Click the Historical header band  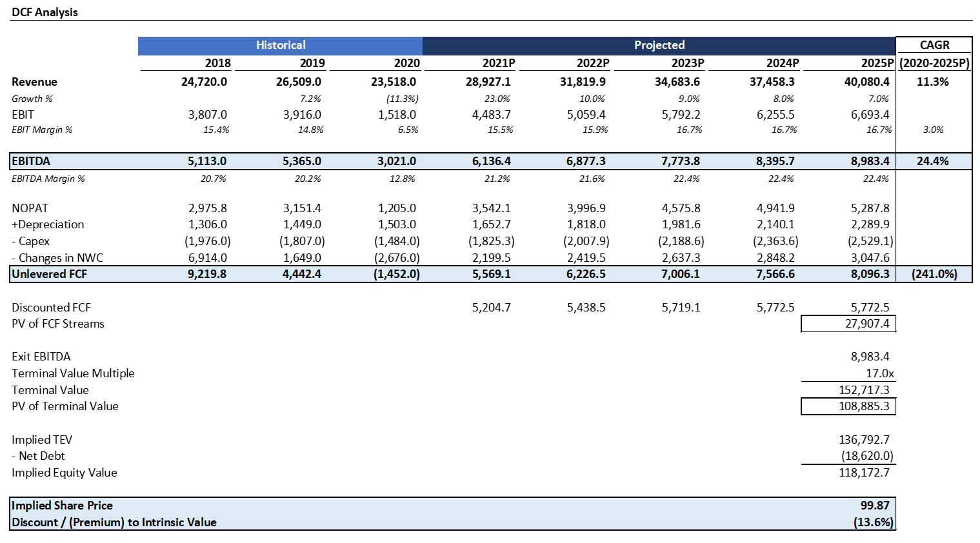pyautogui.click(x=281, y=45)
